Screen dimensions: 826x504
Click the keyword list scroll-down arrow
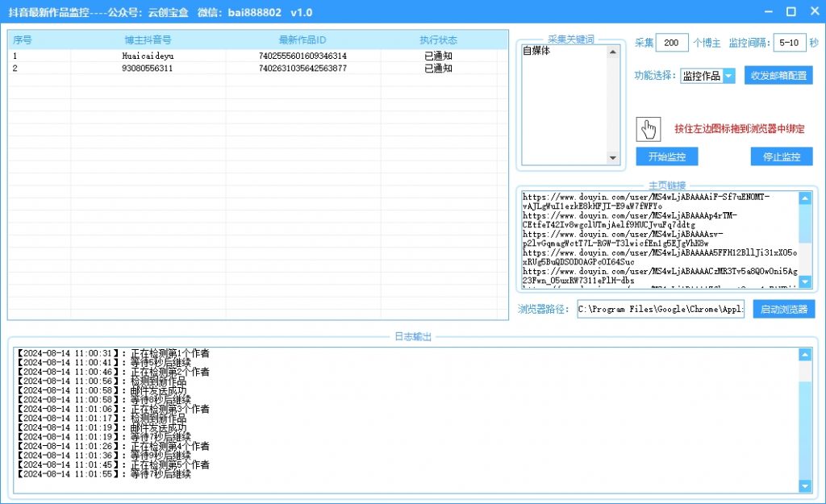tap(612, 158)
